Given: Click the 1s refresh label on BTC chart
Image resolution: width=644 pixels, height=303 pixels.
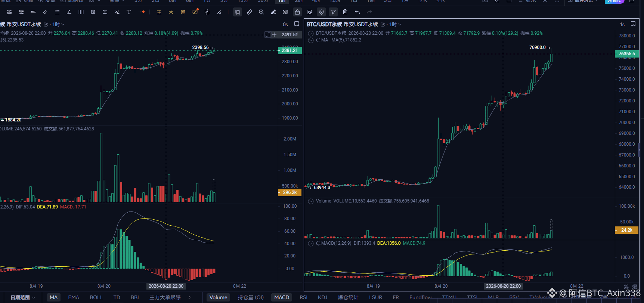Looking at the screenshot, I should pyautogui.click(x=622, y=24).
